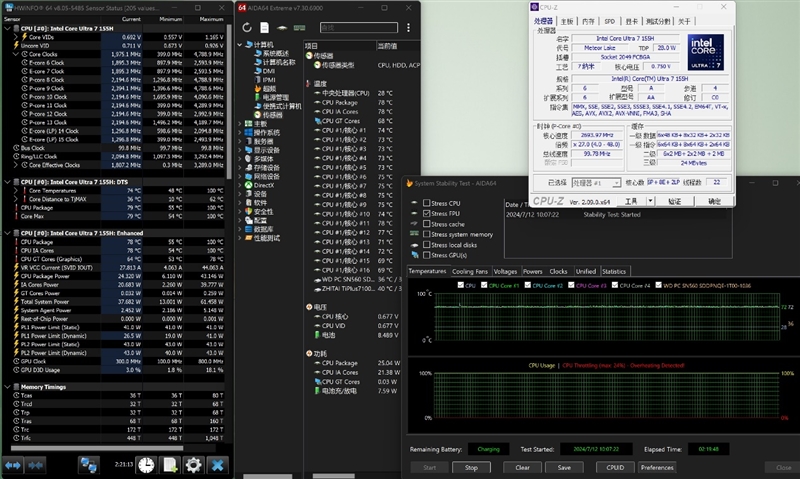Enable Stress system memory checkbox
The width and height of the screenshot is (800, 479).
(x=427, y=234)
